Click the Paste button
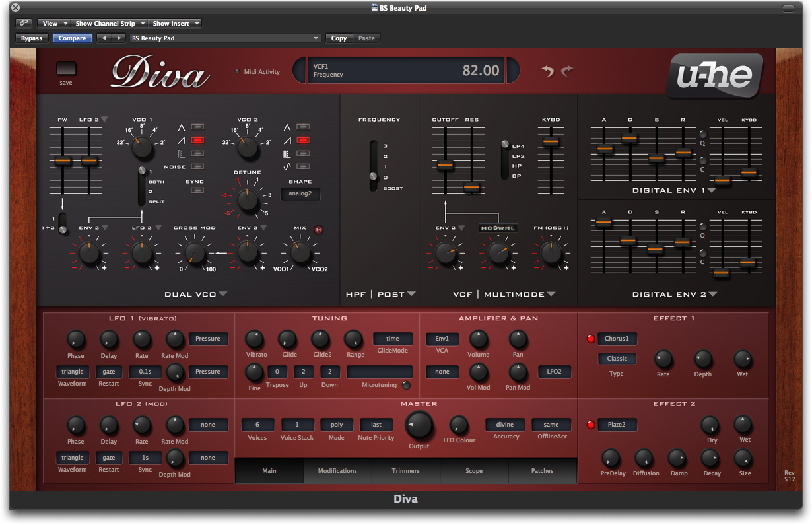 pos(366,38)
